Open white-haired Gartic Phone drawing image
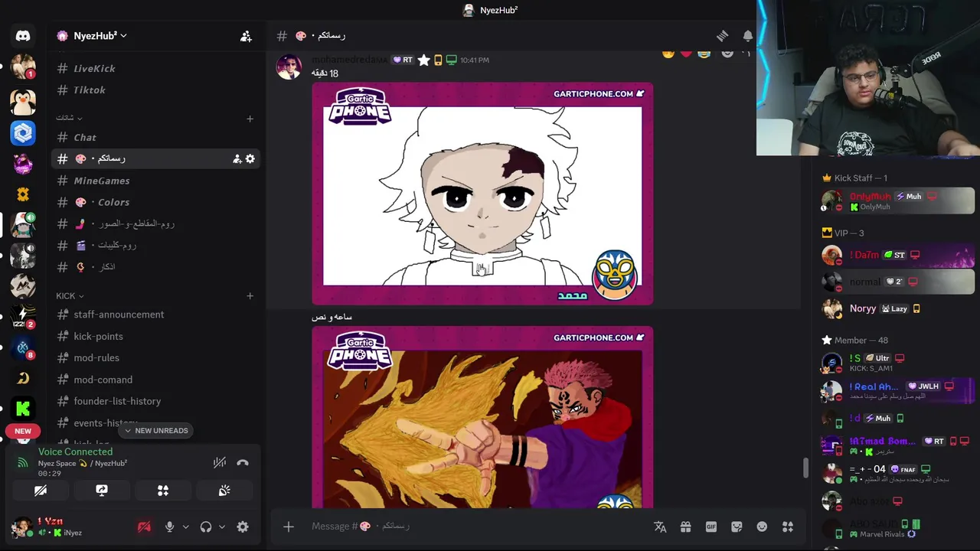The width and height of the screenshot is (980, 551). click(482, 194)
